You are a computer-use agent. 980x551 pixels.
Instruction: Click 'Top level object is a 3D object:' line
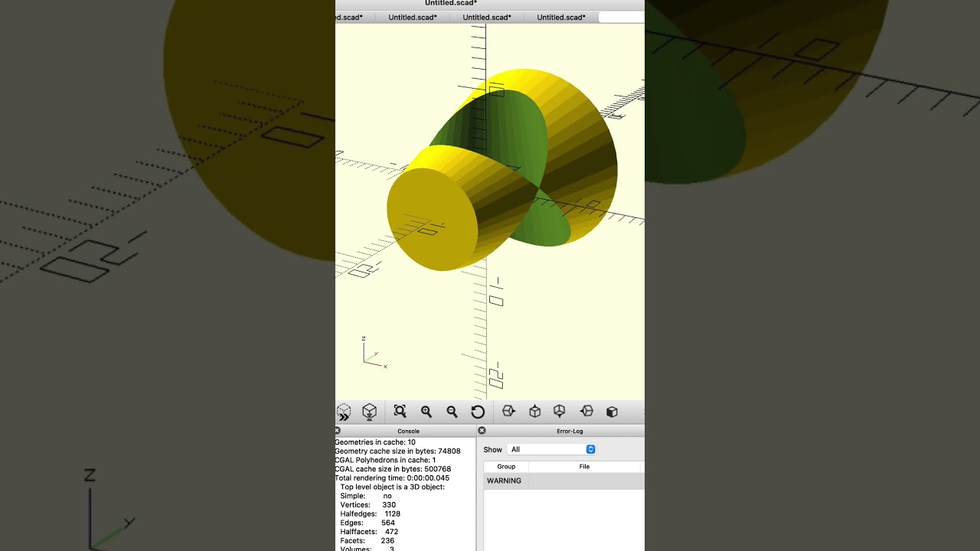pos(392,487)
